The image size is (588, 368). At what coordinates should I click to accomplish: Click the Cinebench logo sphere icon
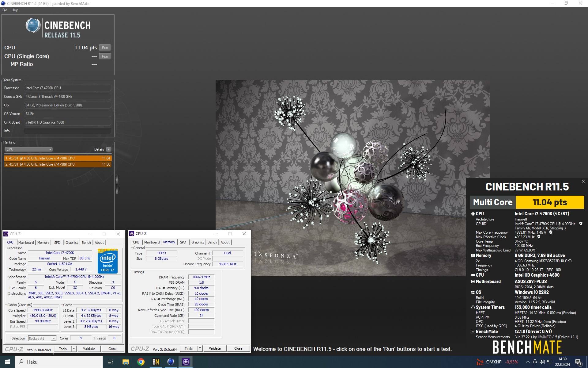[x=33, y=25]
